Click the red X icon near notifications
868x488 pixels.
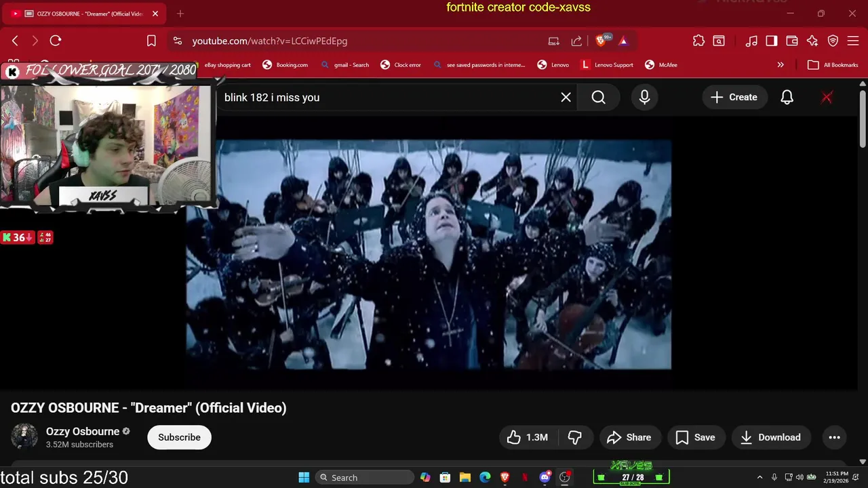pos(827,98)
